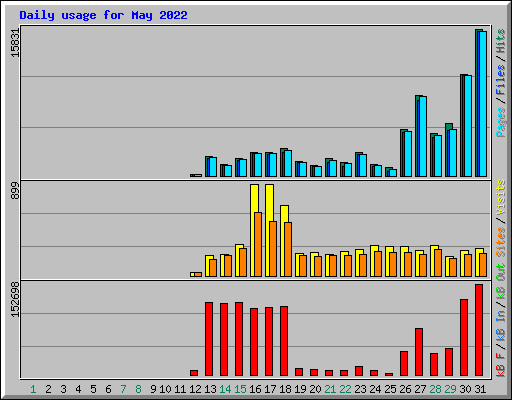Click day 9 on the x-axis
The width and height of the screenshot is (512, 400).
click(153, 389)
